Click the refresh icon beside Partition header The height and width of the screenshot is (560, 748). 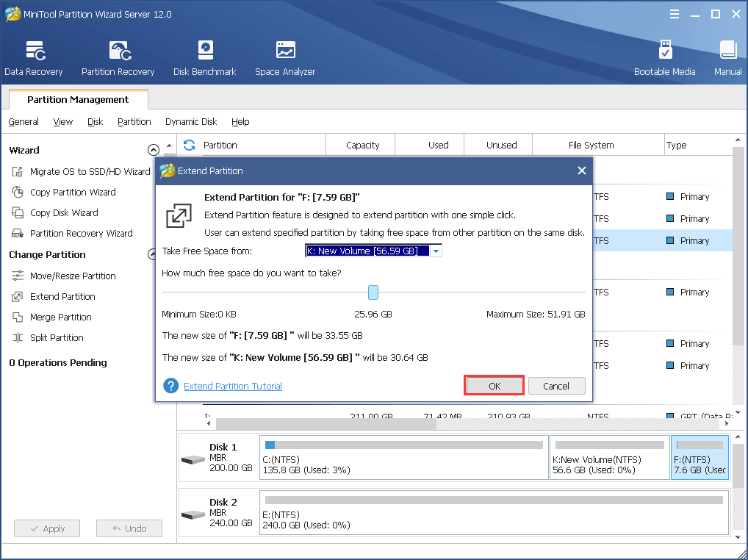click(190, 145)
